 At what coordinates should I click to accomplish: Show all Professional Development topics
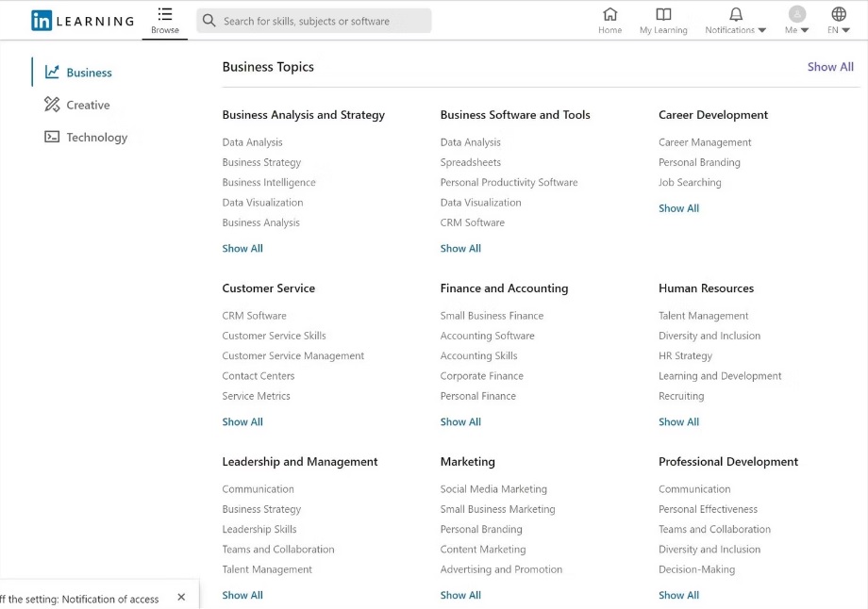(x=678, y=595)
